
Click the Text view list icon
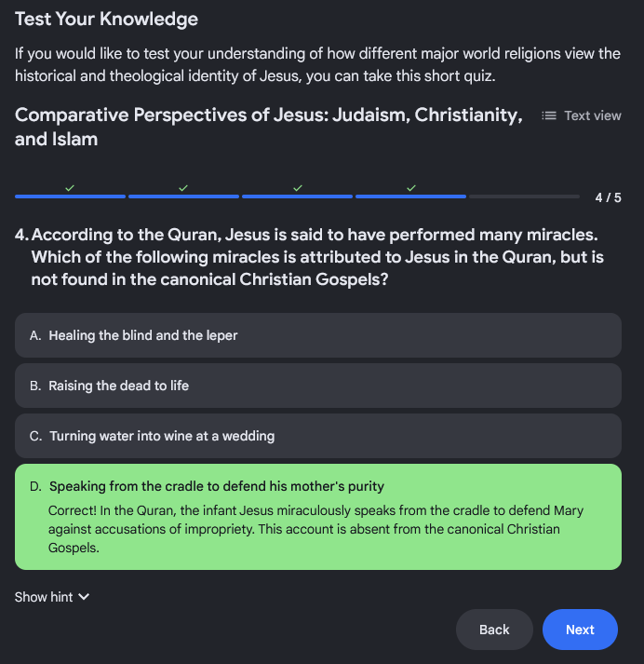point(549,115)
